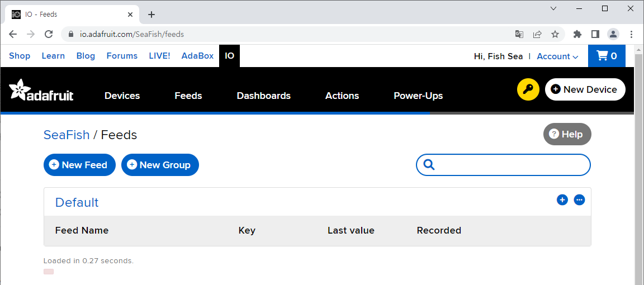
Task: Toggle the browser side panel icon
Action: click(x=595, y=34)
